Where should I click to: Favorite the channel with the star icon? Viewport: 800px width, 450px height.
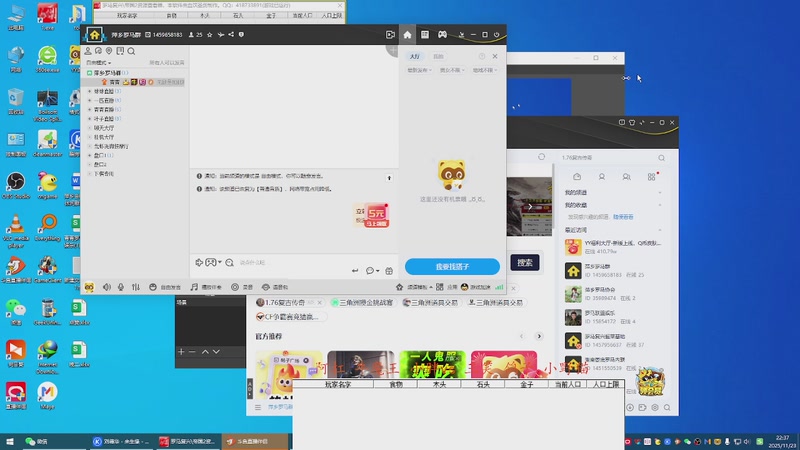tap(210, 35)
